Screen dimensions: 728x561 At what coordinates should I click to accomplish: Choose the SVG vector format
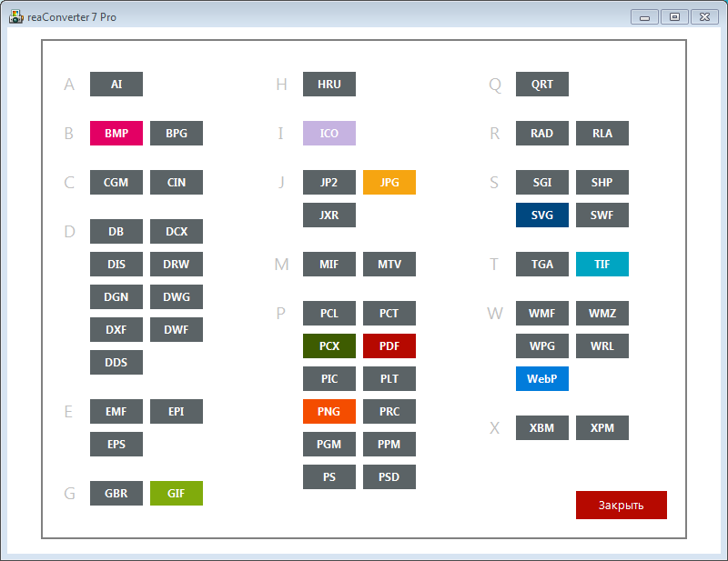(x=541, y=215)
